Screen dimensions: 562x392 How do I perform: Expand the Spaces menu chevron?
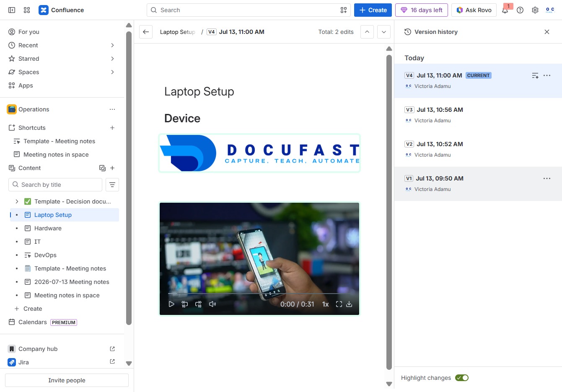point(112,72)
